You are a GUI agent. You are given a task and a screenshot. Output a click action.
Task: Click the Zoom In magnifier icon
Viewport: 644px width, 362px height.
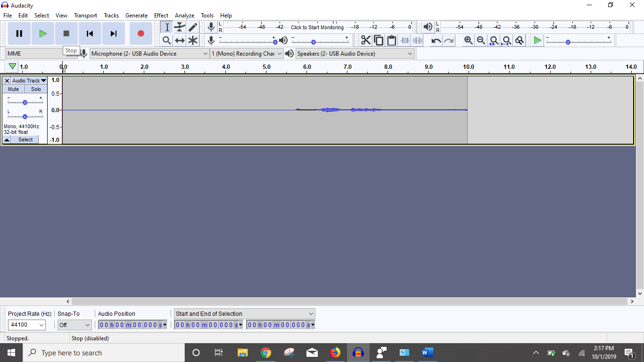(x=468, y=41)
